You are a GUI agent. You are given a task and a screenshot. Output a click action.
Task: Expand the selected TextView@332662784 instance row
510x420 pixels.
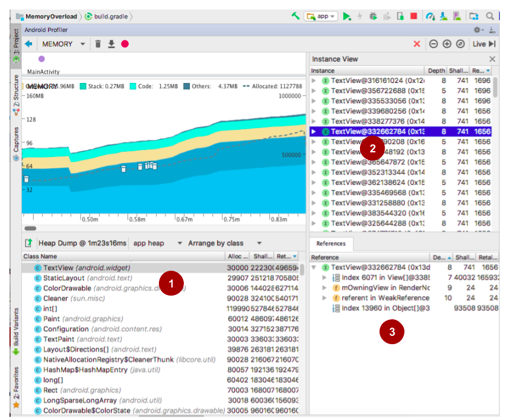tap(314, 132)
